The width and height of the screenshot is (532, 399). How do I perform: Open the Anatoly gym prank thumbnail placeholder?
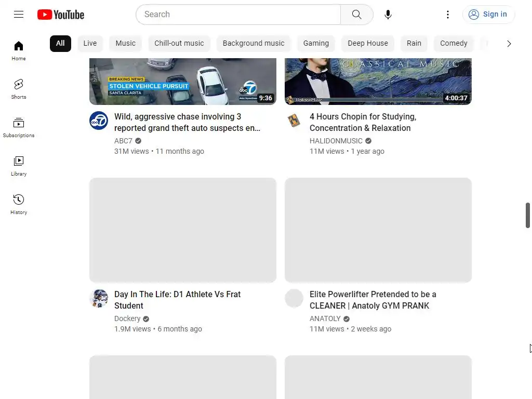378,230
